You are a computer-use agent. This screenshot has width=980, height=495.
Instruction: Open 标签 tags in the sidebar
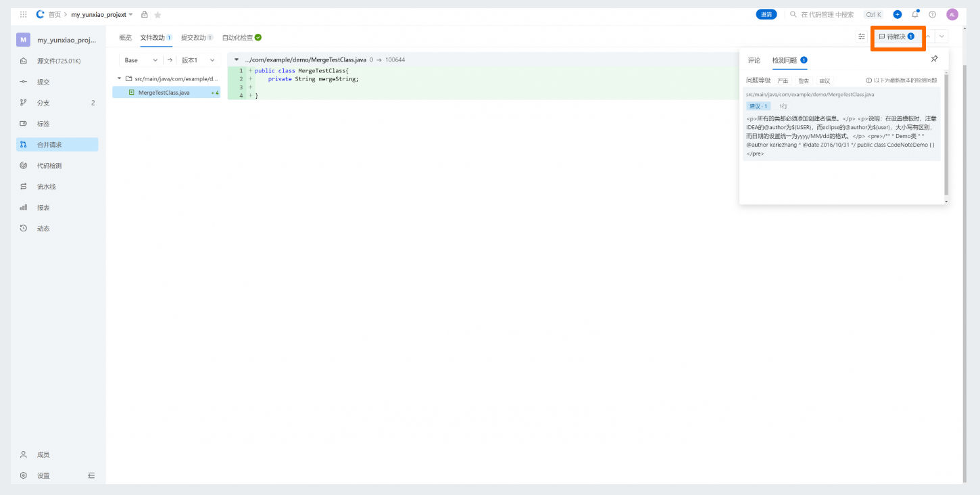57,124
